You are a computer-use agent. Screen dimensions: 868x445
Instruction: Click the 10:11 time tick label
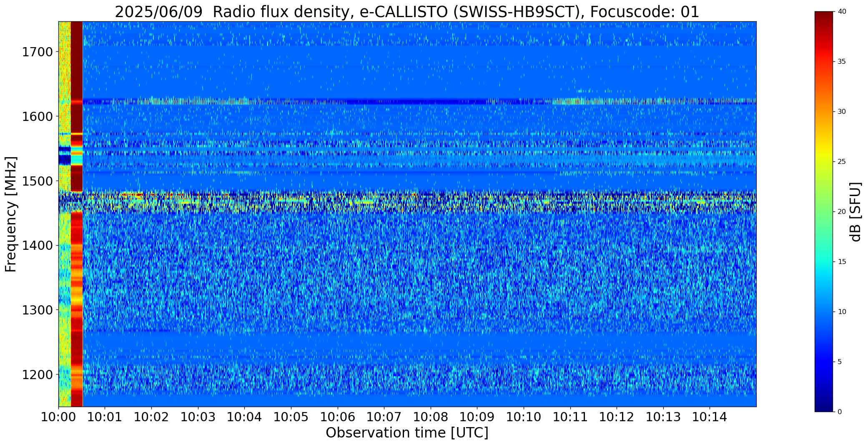pyautogui.click(x=570, y=417)
